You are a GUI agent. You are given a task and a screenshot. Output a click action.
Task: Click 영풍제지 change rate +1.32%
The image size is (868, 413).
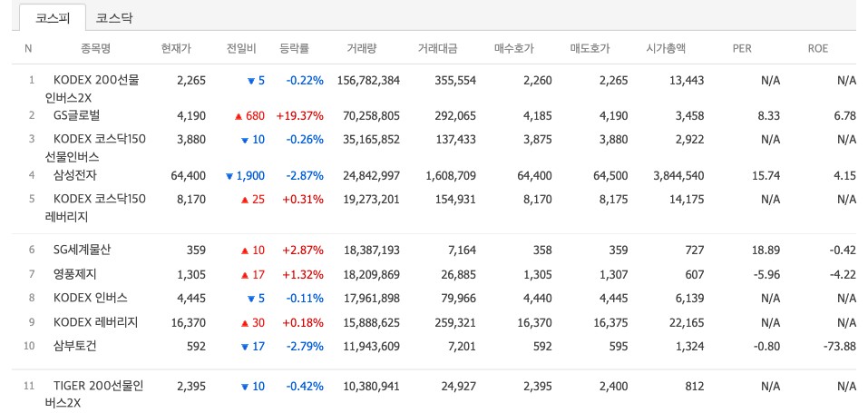coord(303,274)
